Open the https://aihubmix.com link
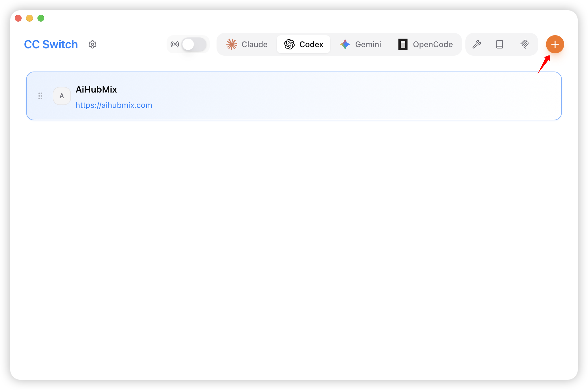 click(x=114, y=105)
